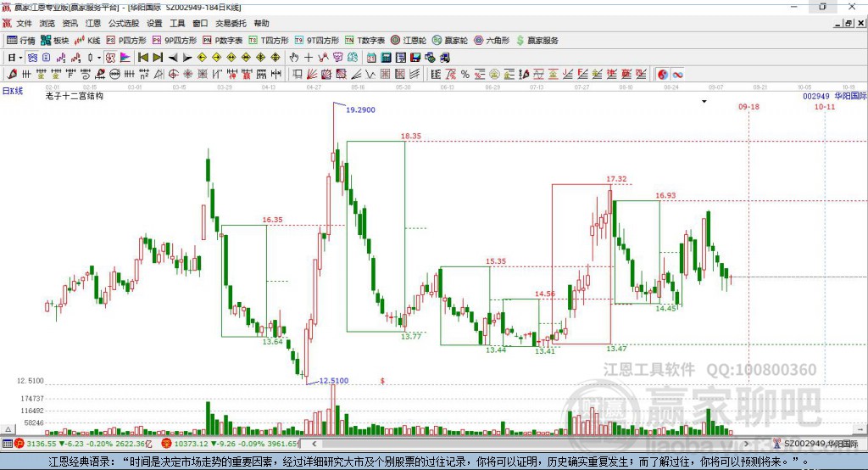Click the 12.5100 low price label
The height and width of the screenshot is (470, 868).
(334, 380)
